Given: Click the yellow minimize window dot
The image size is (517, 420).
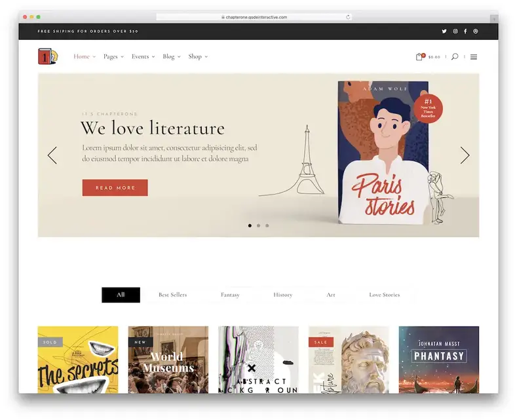Looking at the screenshot, I should click(31, 17).
